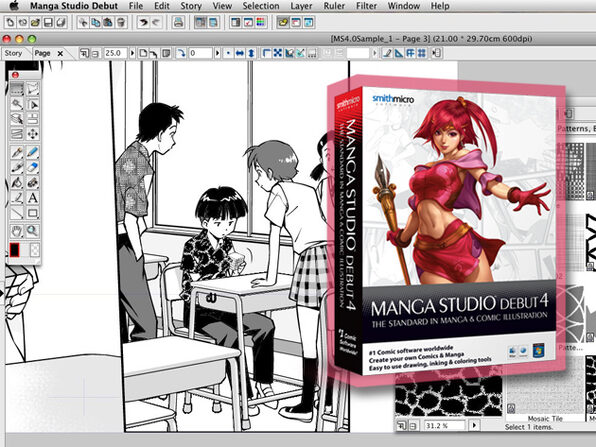Click the fit-to-window blue arrows icon
The height and width of the screenshot is (447, 596).
click(278, 53)
